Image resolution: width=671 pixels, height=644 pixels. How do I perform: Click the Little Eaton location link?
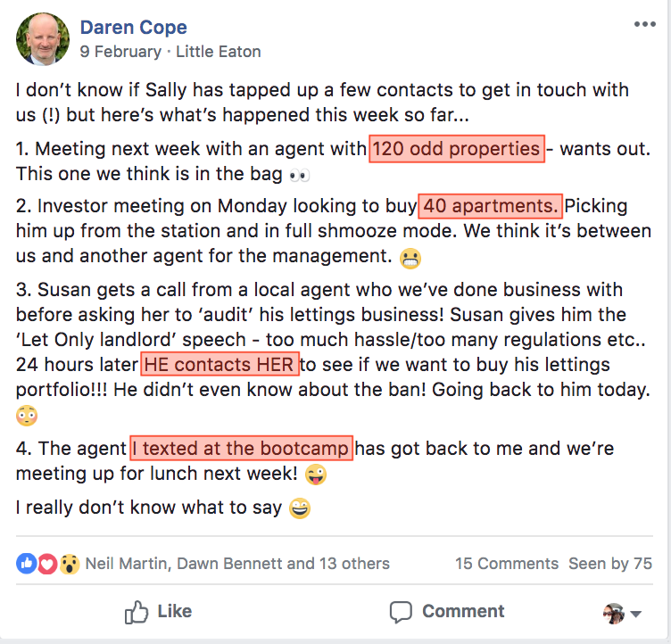point(219,52)
